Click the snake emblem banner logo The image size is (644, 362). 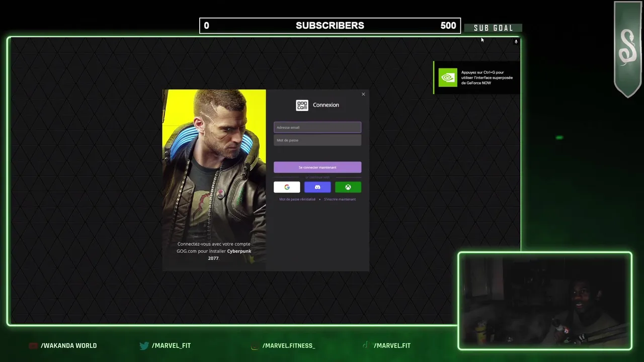(x=627, y=49)
